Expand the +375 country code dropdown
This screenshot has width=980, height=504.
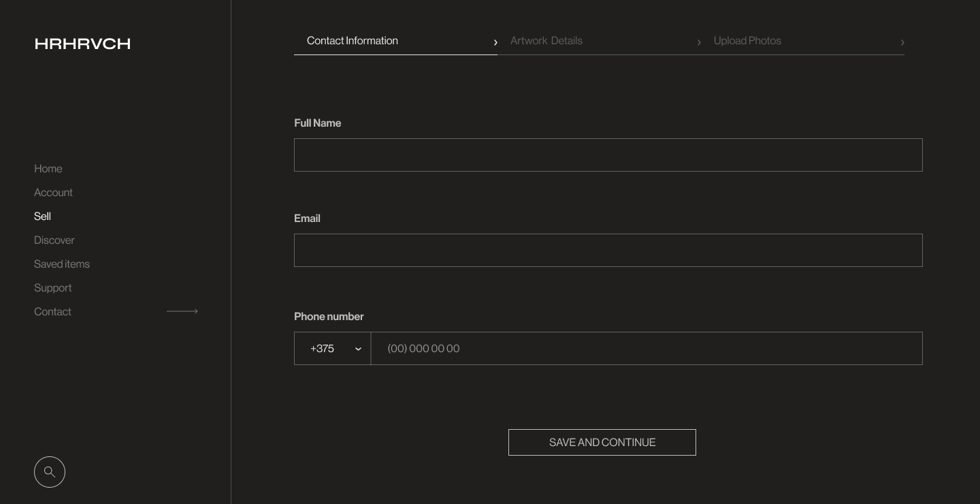[x=332, y=349]
